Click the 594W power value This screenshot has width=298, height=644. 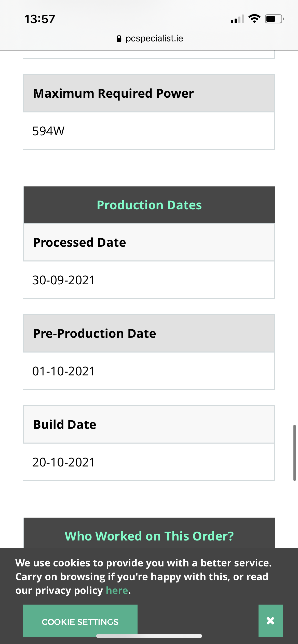[x=48, y=131]
